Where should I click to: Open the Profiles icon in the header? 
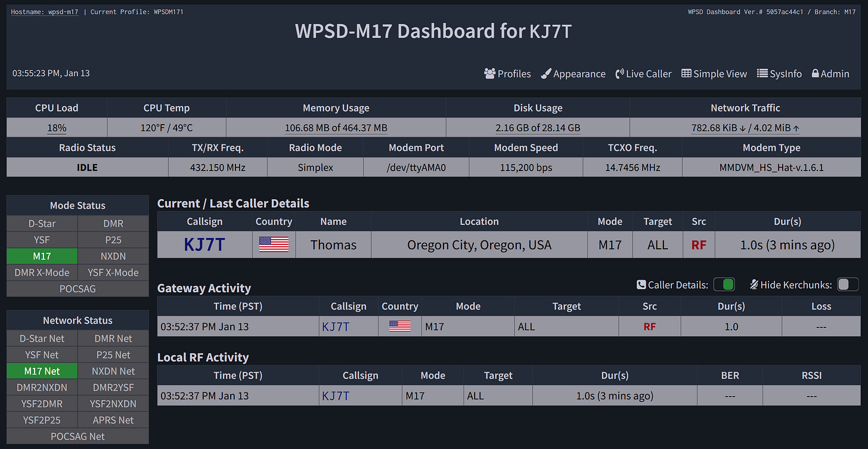(x=490, y=73)
